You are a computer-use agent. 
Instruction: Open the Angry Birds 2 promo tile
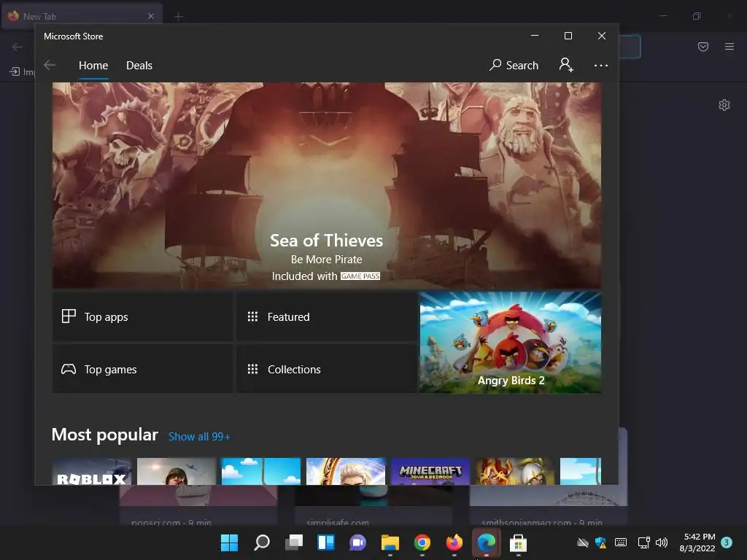(x=510, y=343)
